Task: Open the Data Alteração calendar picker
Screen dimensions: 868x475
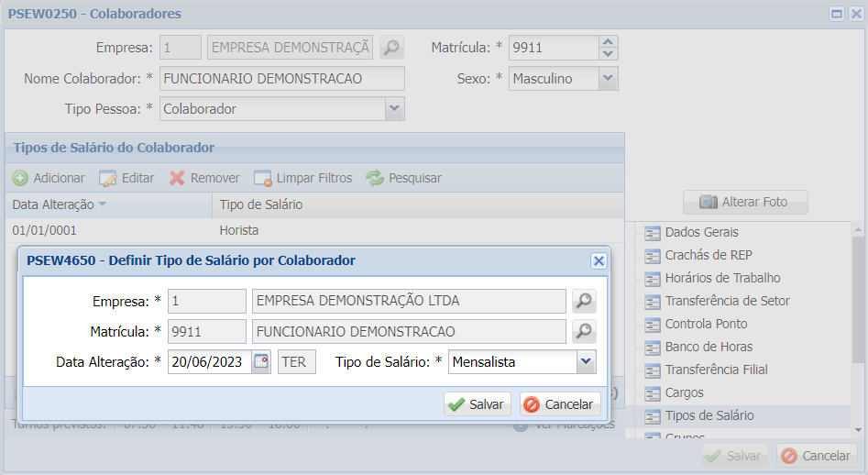Action: (x=261, y=361)
